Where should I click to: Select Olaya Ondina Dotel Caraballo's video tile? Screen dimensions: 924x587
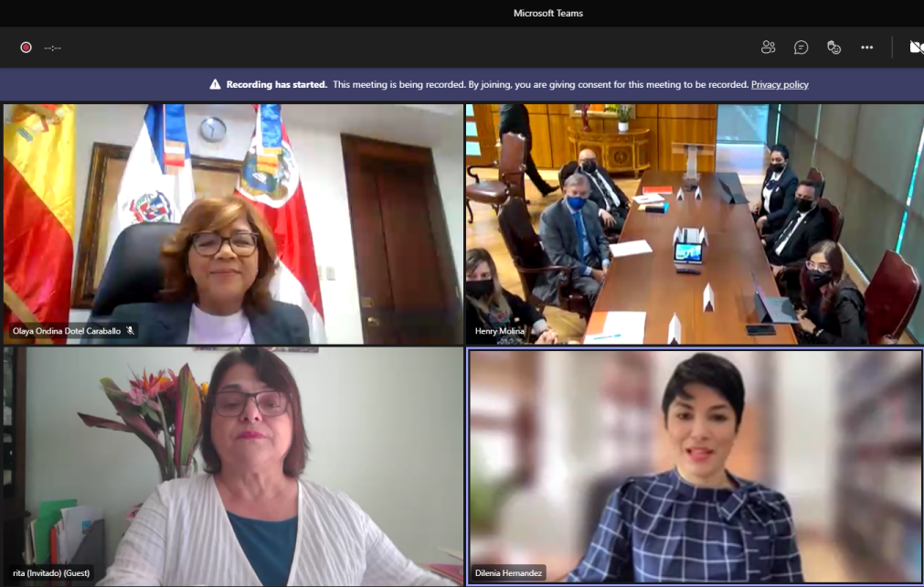click(x=233, y=224)
